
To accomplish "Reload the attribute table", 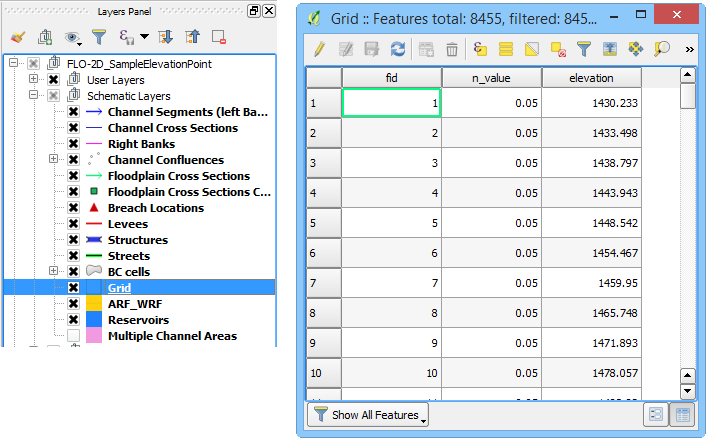I will click(398, 48).
